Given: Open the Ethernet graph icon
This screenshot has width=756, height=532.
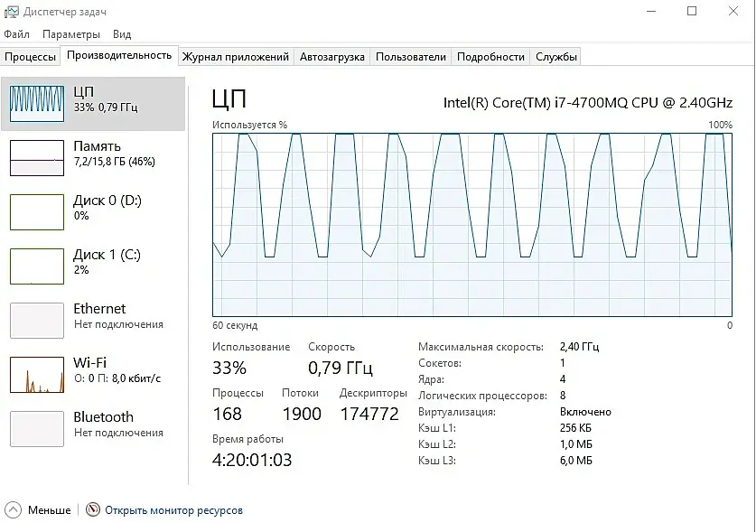Looking at the screenshot, I should coord(37,321).
